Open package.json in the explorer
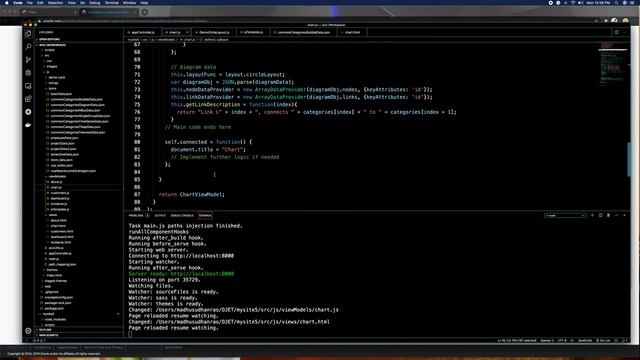This screenshot has height=360, width=640. (54, 308)
